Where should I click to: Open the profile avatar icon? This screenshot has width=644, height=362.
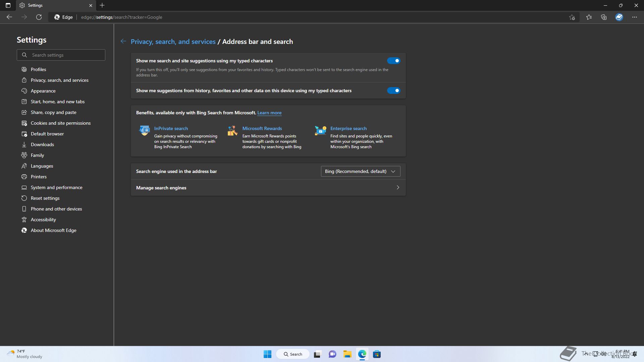(x=619, y=17)
